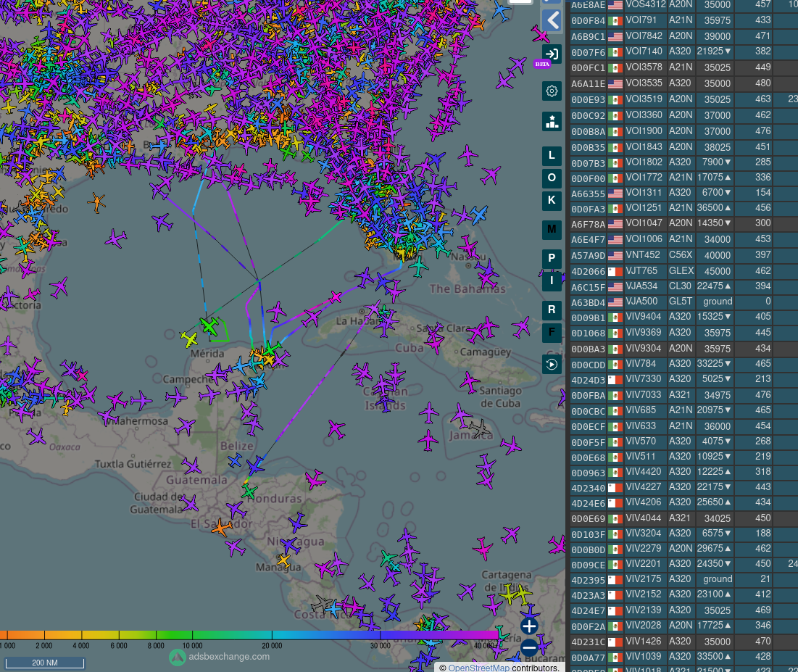Select the VIV9404 callsign
Image resolution: width=798 pixels, height=672 pixels.
click(644, 318)
